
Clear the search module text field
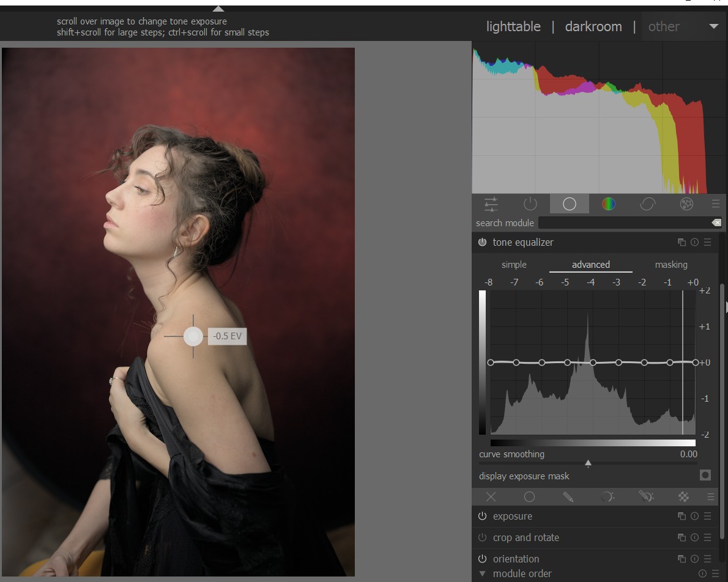point(716,223)
